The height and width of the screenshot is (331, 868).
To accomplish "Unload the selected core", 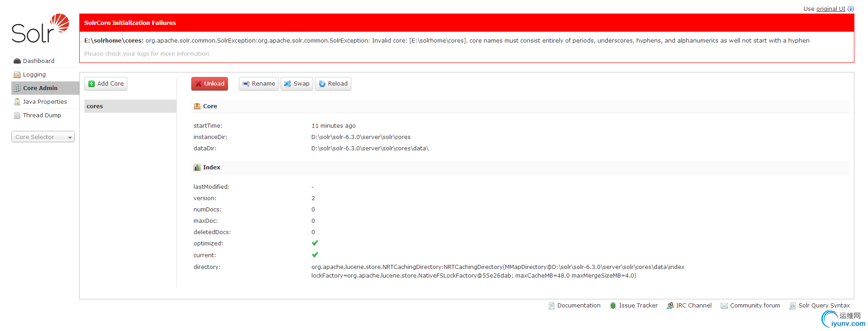I will point(209,84).
